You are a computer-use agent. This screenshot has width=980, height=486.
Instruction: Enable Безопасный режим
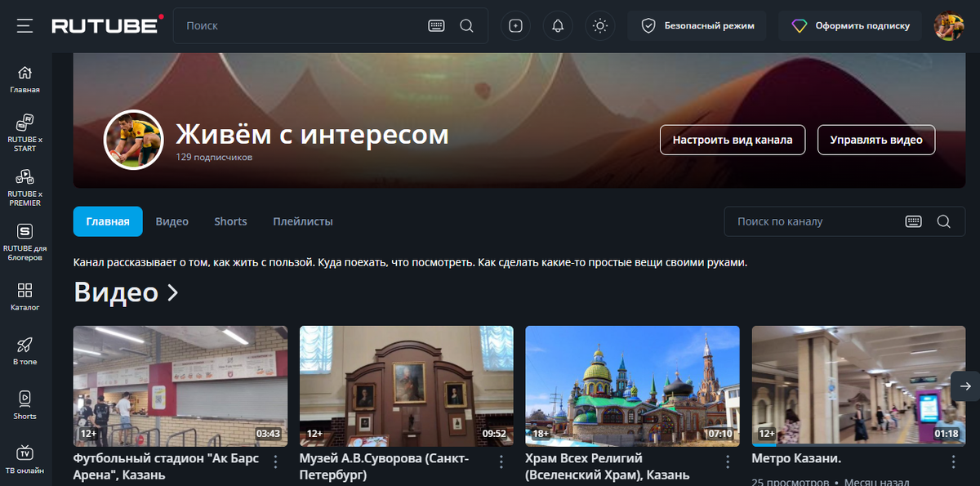coord(697,25)
